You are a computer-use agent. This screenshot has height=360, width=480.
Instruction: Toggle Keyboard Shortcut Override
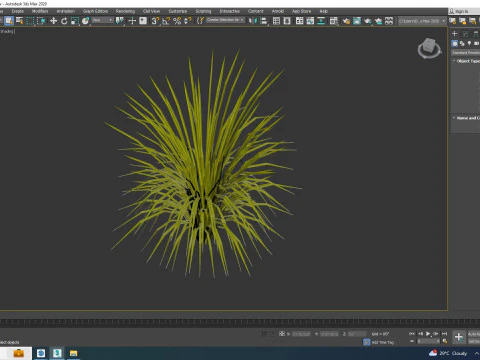click(143, 21)
